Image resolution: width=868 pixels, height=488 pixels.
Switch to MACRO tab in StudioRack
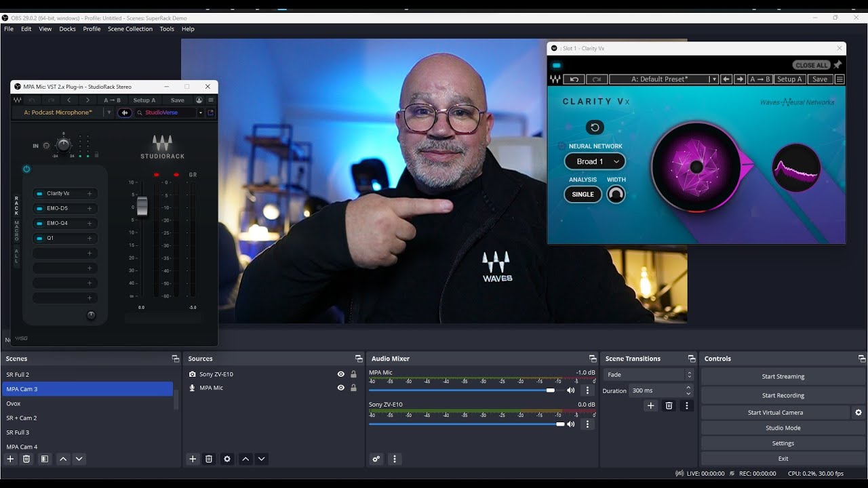pos(17,232)
